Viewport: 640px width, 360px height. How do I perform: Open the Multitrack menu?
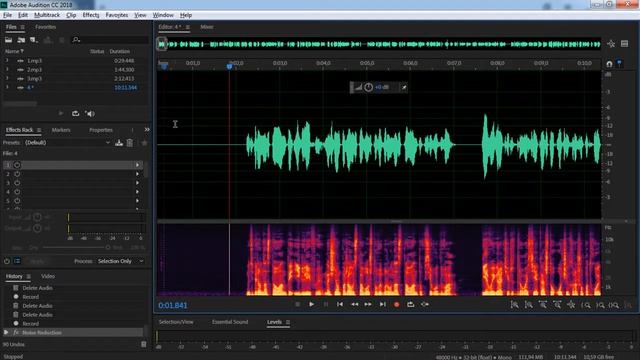pyautogui.click(x=47, y=15)
